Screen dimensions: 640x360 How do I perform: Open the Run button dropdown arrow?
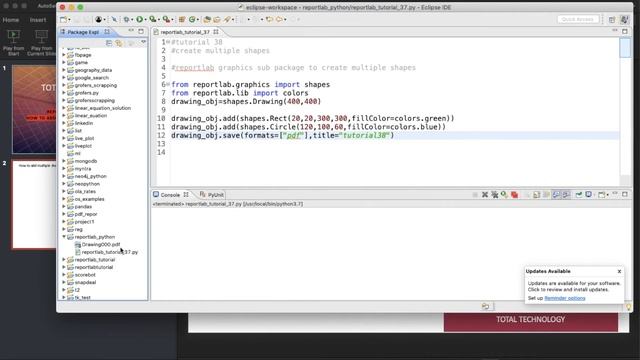click(x=146, y=20)
